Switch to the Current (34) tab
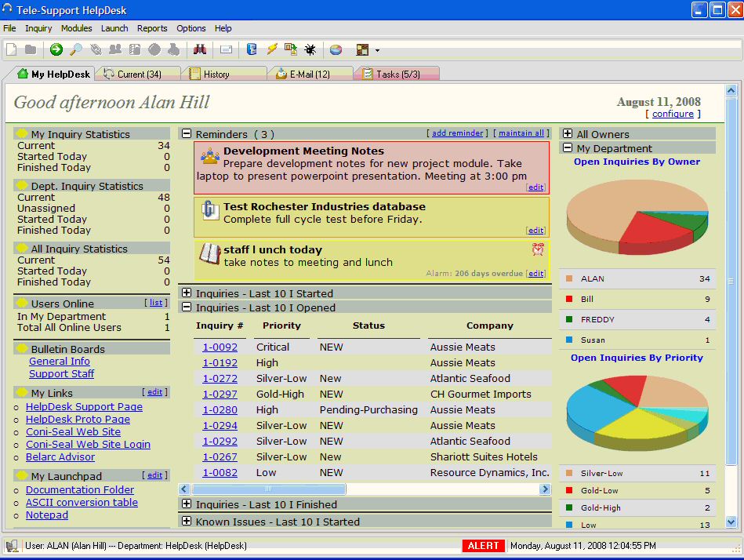Screen dimensions: 744x560 click(138, 74)
